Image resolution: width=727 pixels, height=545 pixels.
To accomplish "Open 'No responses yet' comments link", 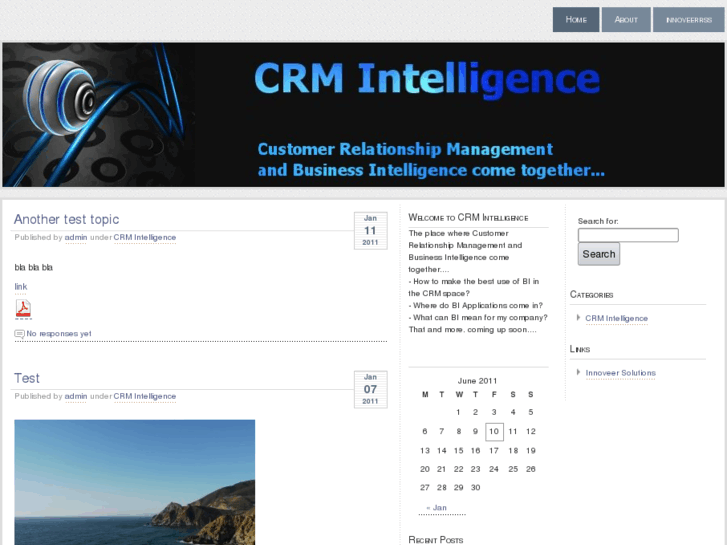I will click(x=58, y=334).
